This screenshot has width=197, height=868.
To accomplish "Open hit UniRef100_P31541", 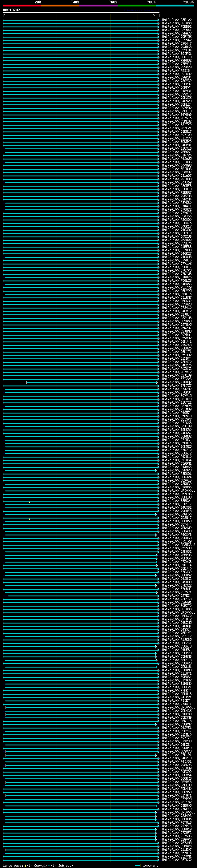I will (176, 30).
